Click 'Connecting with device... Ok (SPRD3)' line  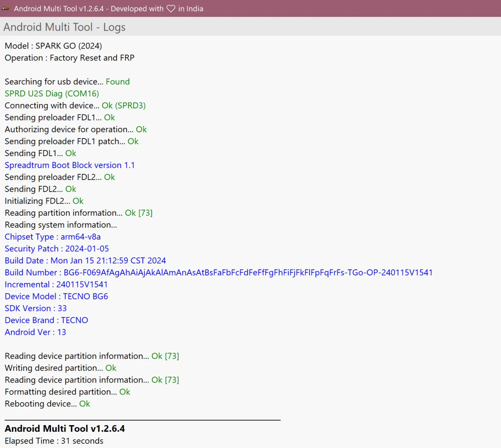(x=75, y=105)
